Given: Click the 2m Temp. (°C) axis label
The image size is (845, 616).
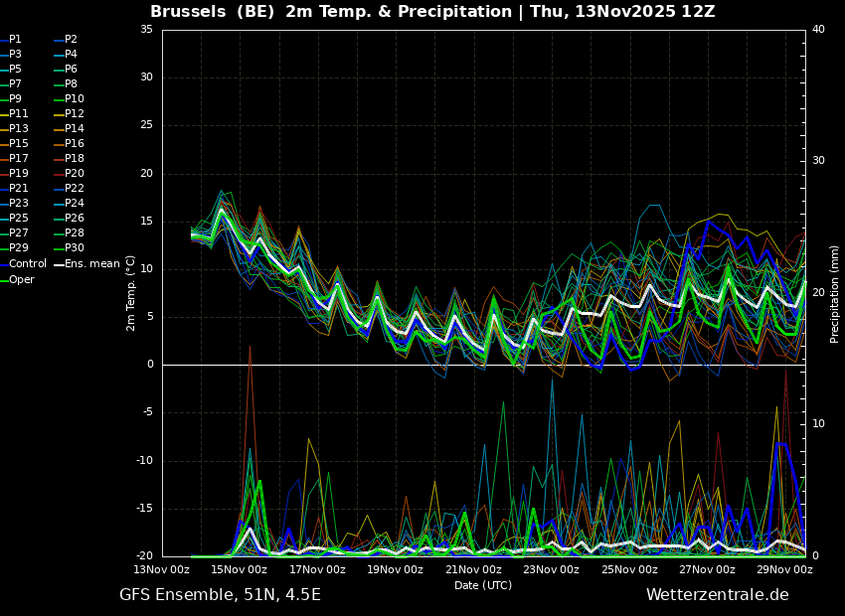Looking at the screenshot, I should click(131, 293).
